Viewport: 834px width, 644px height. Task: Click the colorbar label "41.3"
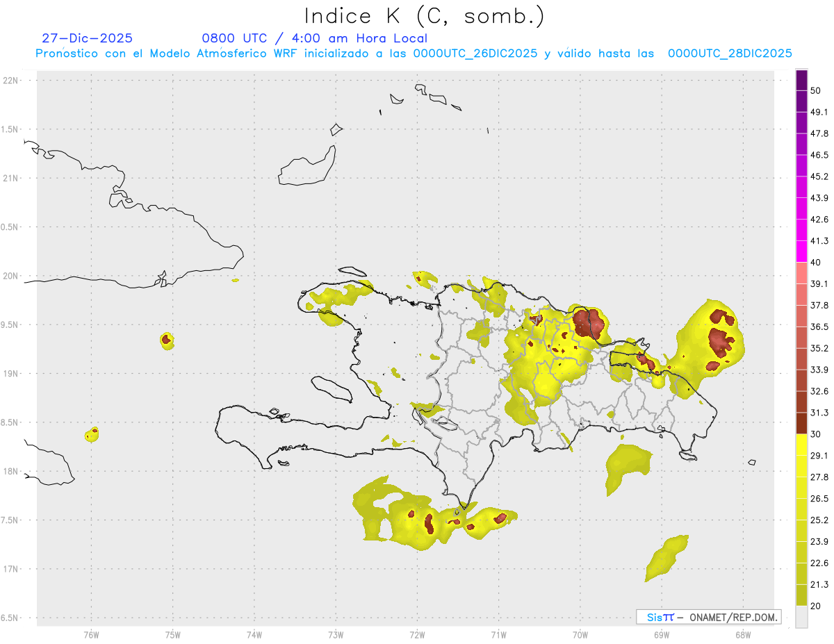click(819, 241)
